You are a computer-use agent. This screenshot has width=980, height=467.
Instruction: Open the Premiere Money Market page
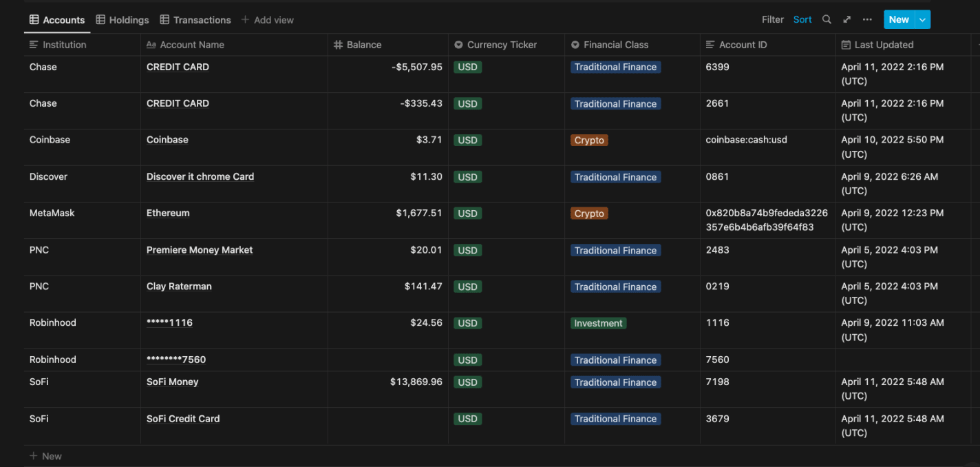(x=200, y=250)
